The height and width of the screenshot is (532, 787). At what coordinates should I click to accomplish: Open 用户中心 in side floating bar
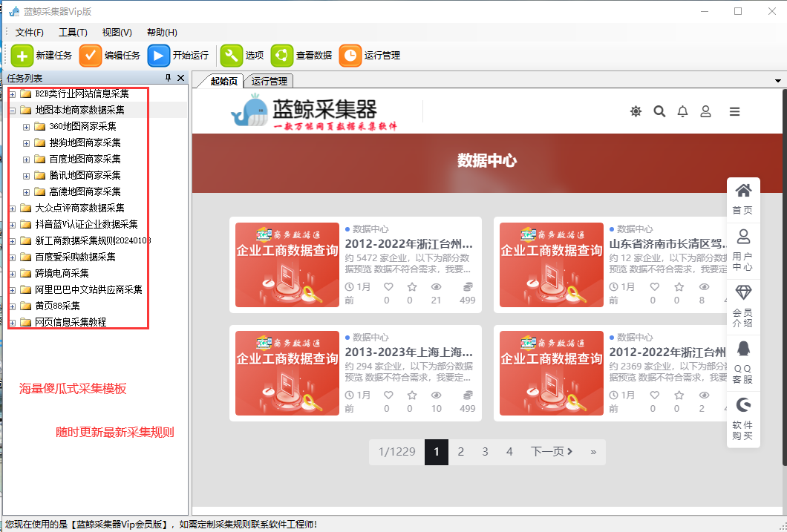(x=743, y=250)
